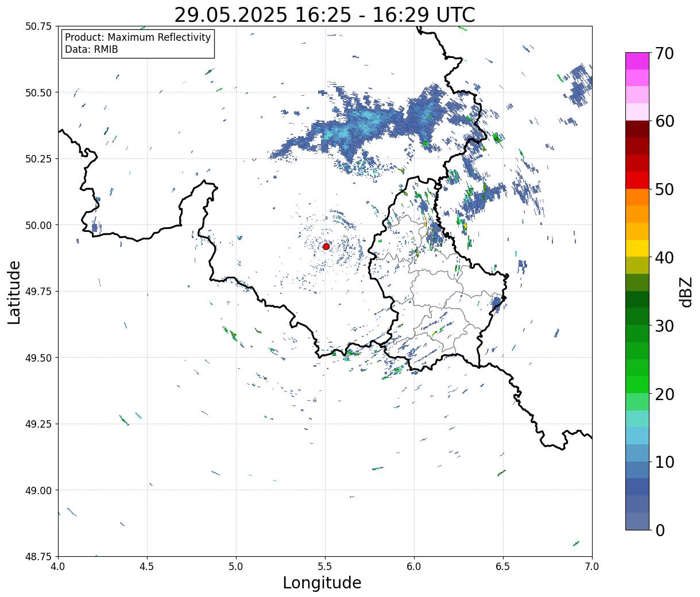The width and height of the screenshot is (700, 597).
Task: Click the colorbar tick label 50
Action: coord(664,189)
